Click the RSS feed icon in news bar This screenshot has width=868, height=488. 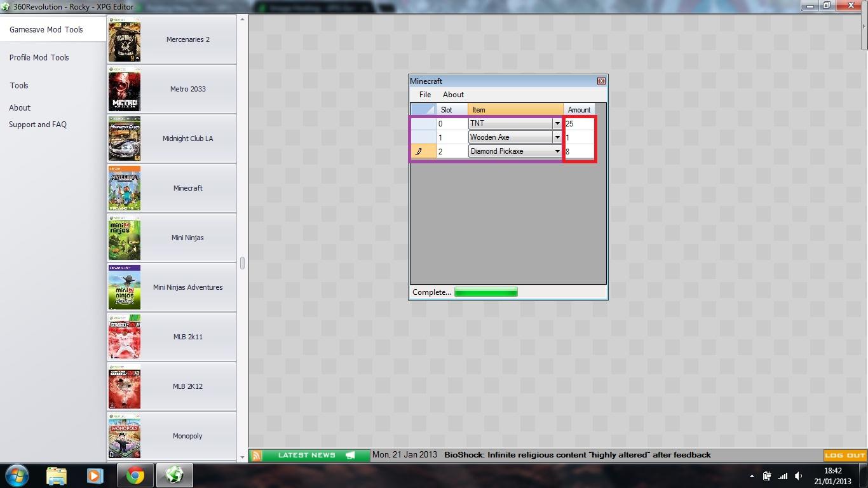[257, 455]
